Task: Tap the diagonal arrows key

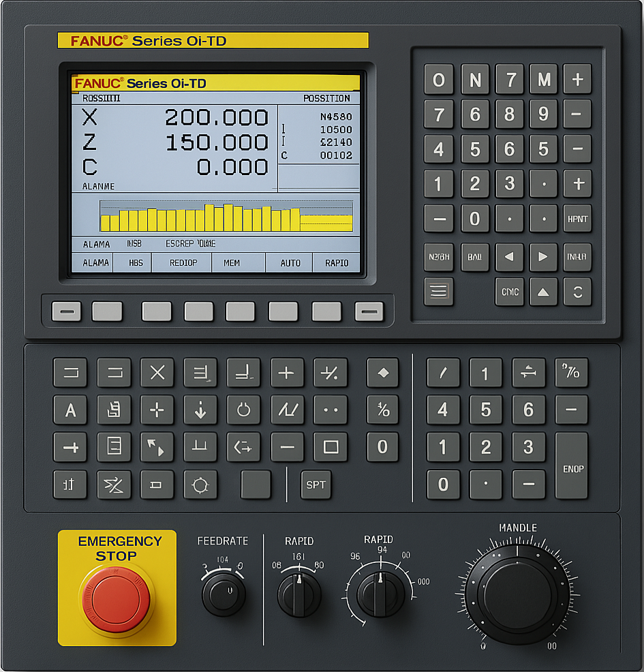Action: (x=157, y=447)
